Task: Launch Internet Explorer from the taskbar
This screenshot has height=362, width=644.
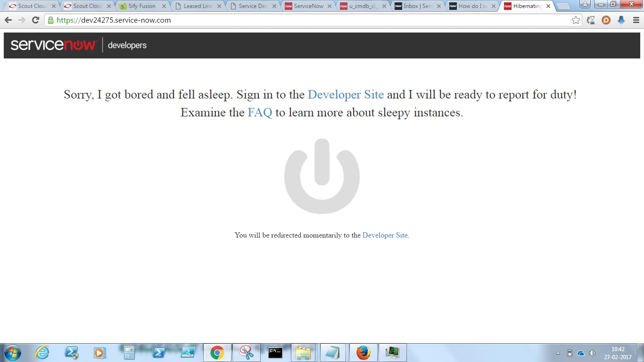Action: point(42,353)
